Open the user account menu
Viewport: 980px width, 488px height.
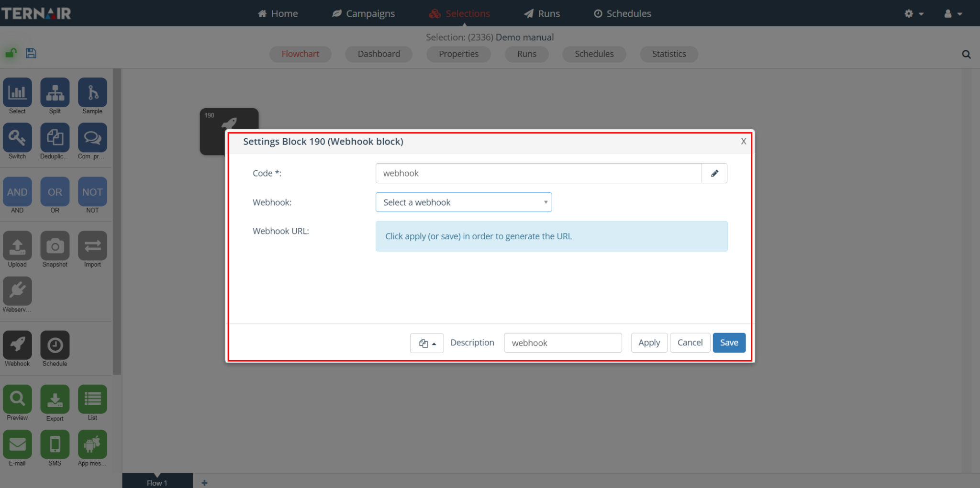953,14
